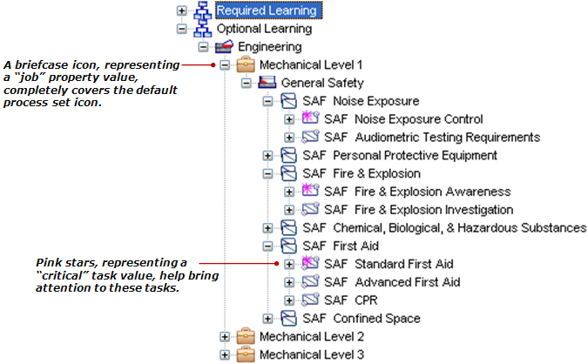This screenshot has height=364, width=588.
Task: Collapse the Optional Learning node
Action: coord(181,29)
